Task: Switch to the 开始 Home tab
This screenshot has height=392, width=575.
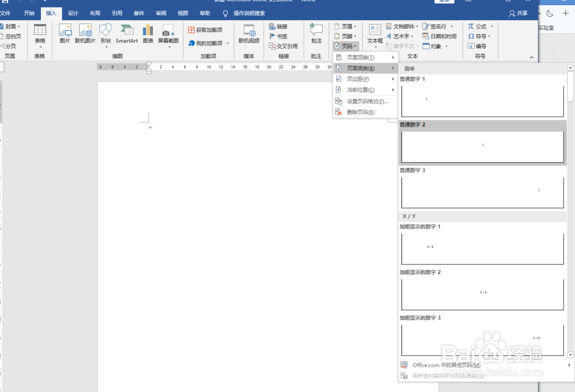Action: (29, 13)
